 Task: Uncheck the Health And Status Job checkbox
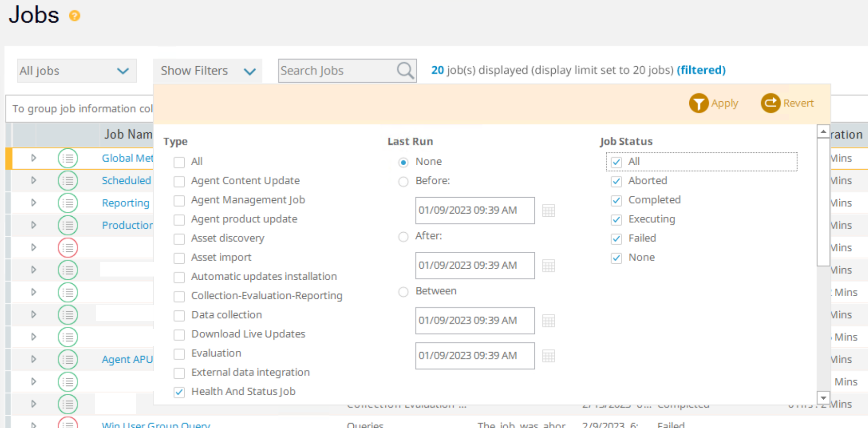coord(179,392)
